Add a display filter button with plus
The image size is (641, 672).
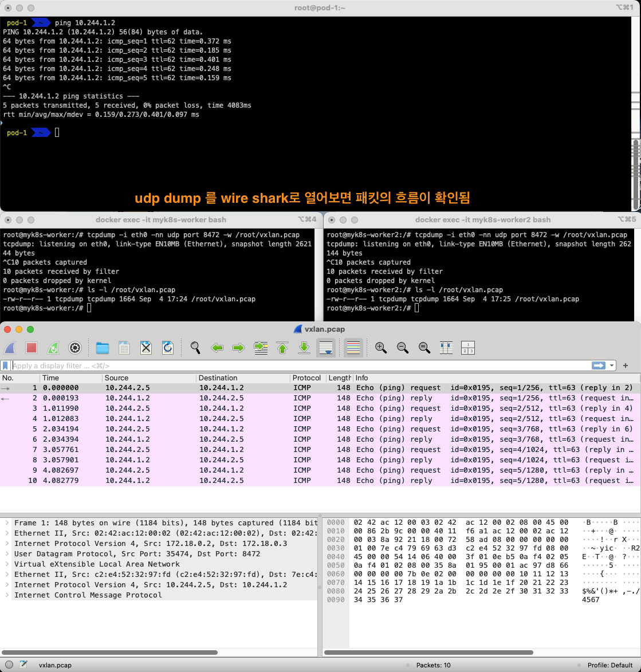click(x=626, y=366)
